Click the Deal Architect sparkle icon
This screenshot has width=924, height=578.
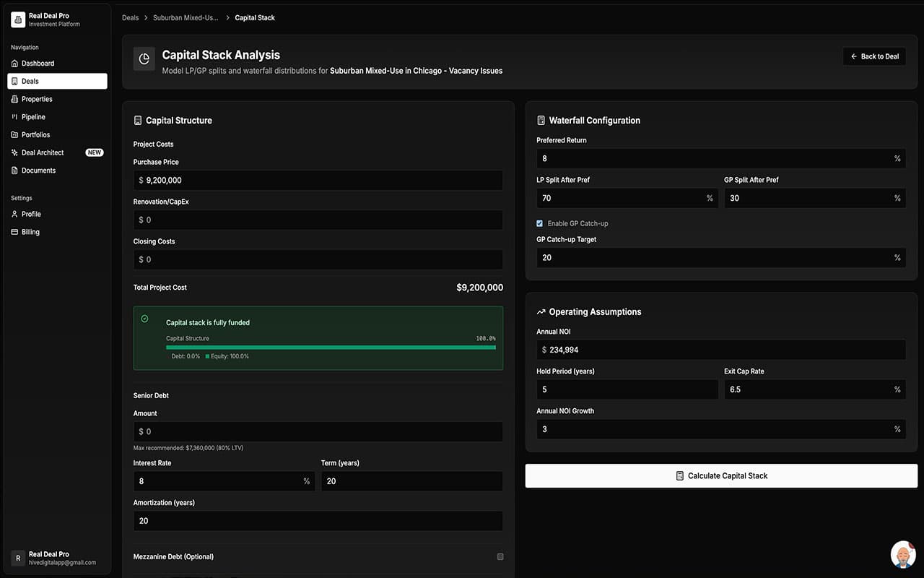tap(14, 153)
